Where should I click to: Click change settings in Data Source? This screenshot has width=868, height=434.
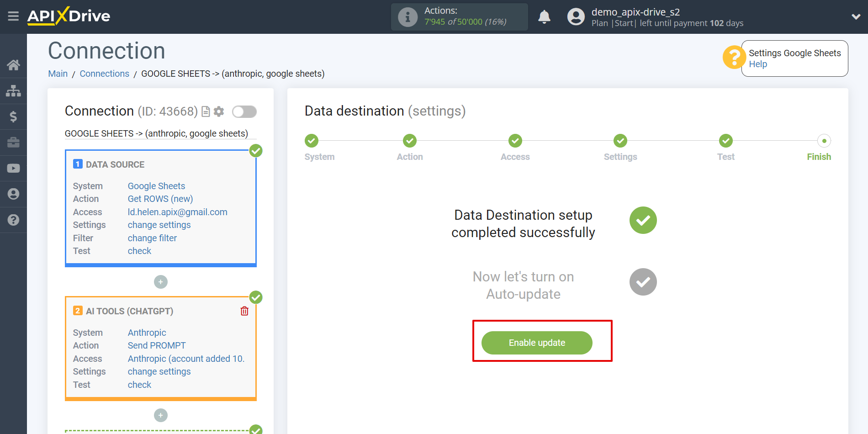pos(159,225)
